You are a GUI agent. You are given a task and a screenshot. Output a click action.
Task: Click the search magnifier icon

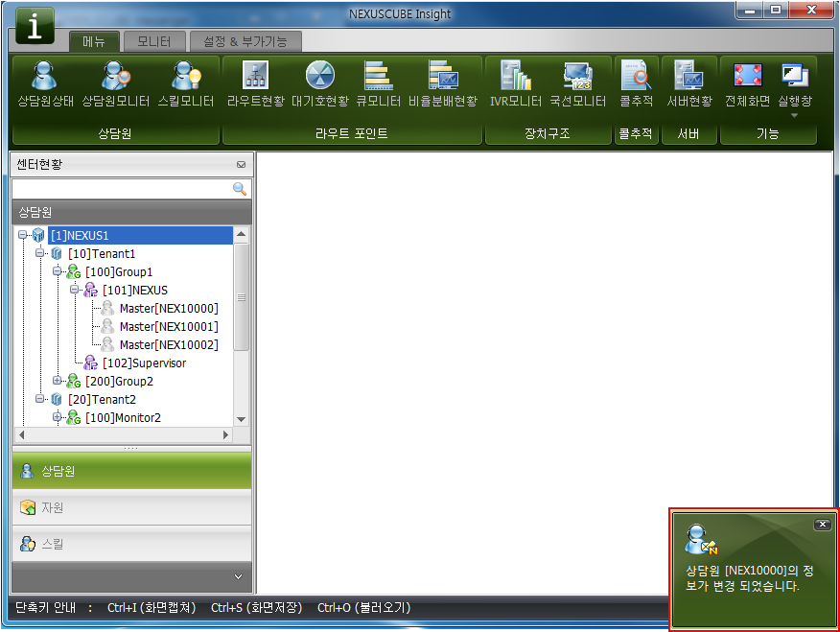(240, 189)
